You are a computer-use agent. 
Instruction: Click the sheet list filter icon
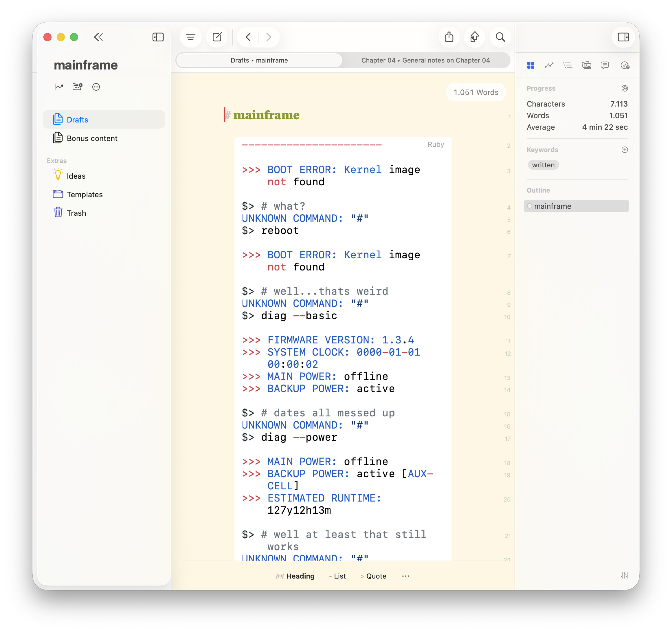191,37
